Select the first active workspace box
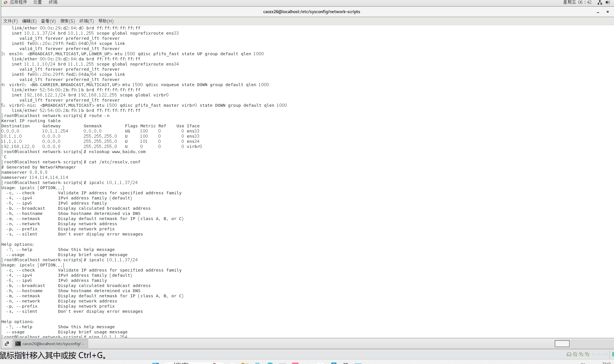This screenshot has width=614, height=364. 562,343
